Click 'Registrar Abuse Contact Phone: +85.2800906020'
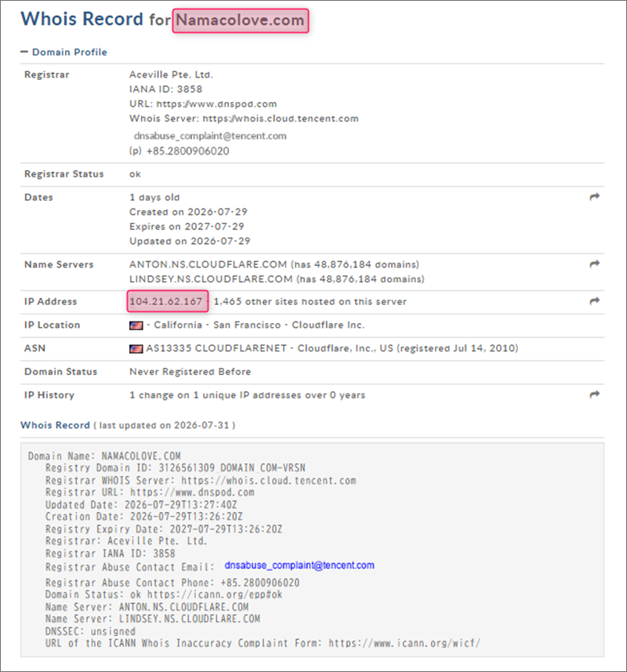Image resolution: width=627 pixels, height=672 pixels. click(172, 583)
